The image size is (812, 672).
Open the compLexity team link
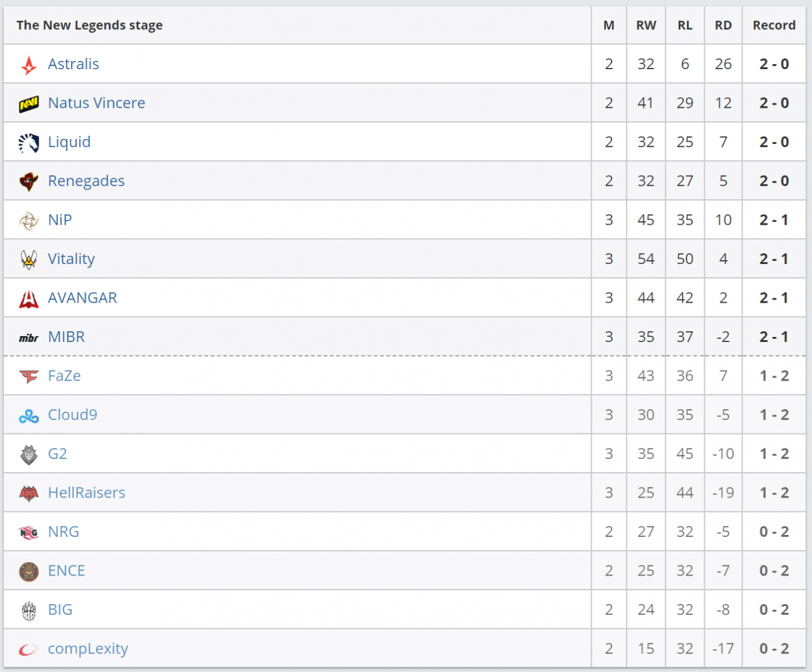click(88, 649)
